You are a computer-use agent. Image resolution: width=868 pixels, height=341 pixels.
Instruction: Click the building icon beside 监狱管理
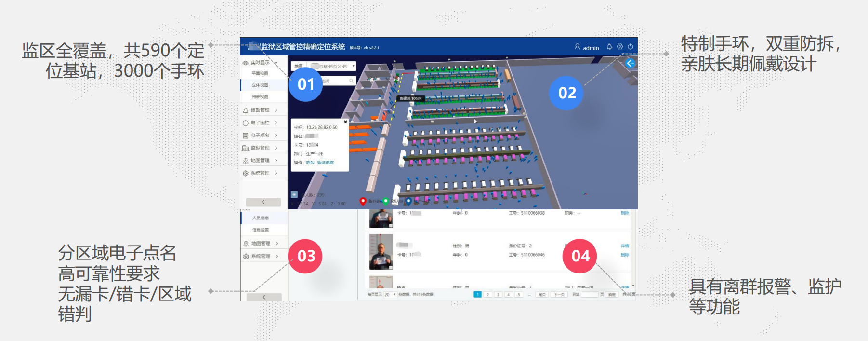coord(246,148)
